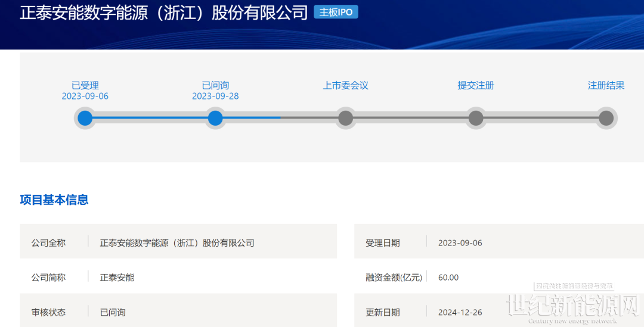This screenshot has height=327, width=644.
Task: Select the gray 上市委会议 timeline node
Action: [345, 118]
